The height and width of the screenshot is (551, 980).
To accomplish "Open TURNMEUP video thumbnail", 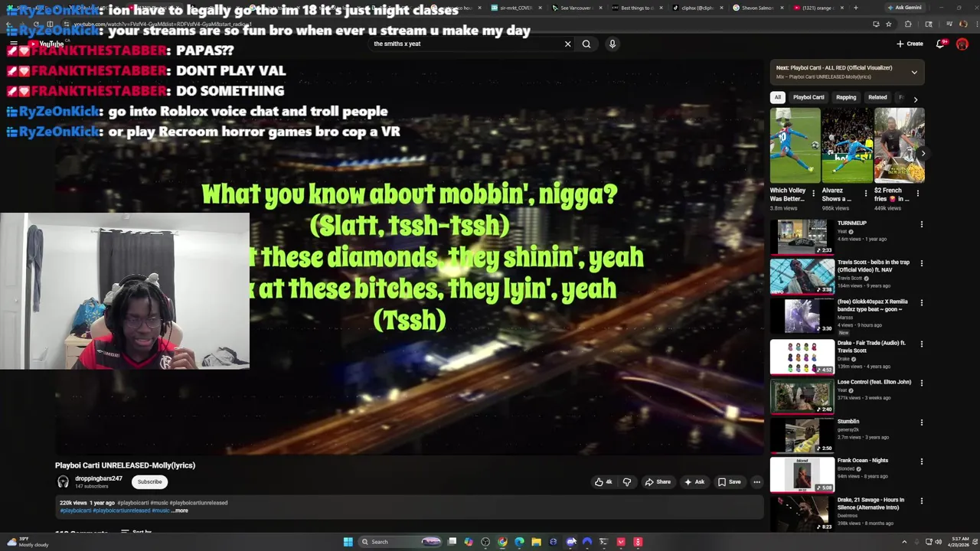I will [x=802, y=237].
